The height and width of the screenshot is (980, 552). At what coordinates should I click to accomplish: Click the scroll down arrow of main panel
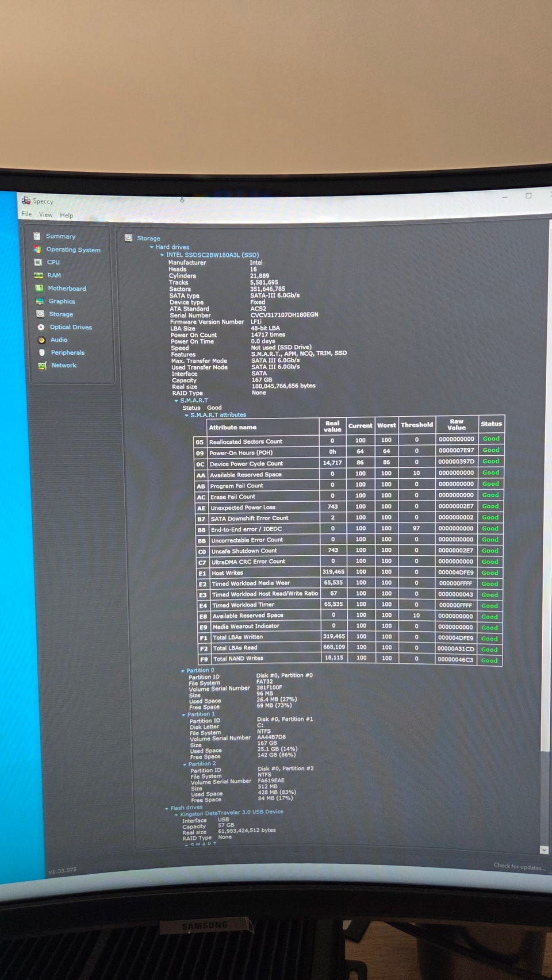click(544, 850)
